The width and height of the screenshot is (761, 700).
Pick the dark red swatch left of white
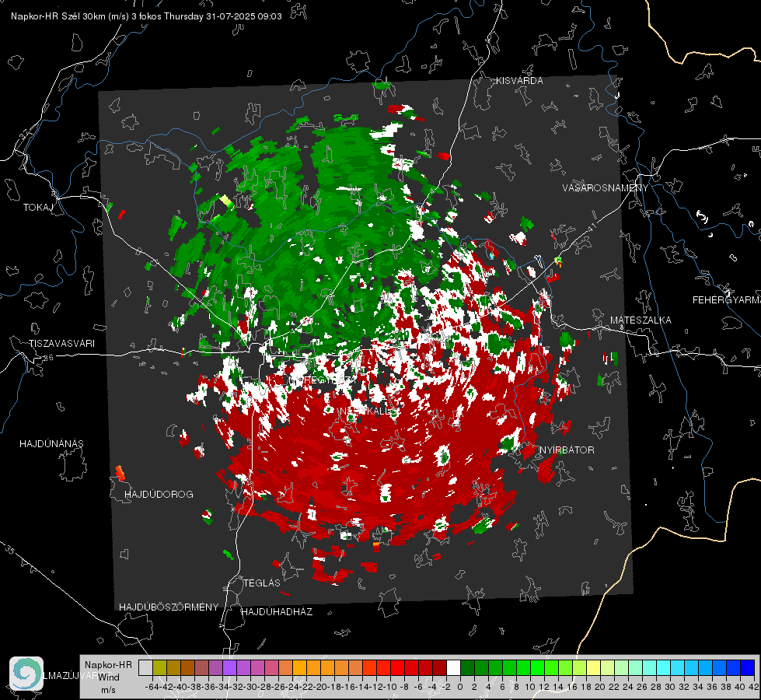click(x=439, y=667)
